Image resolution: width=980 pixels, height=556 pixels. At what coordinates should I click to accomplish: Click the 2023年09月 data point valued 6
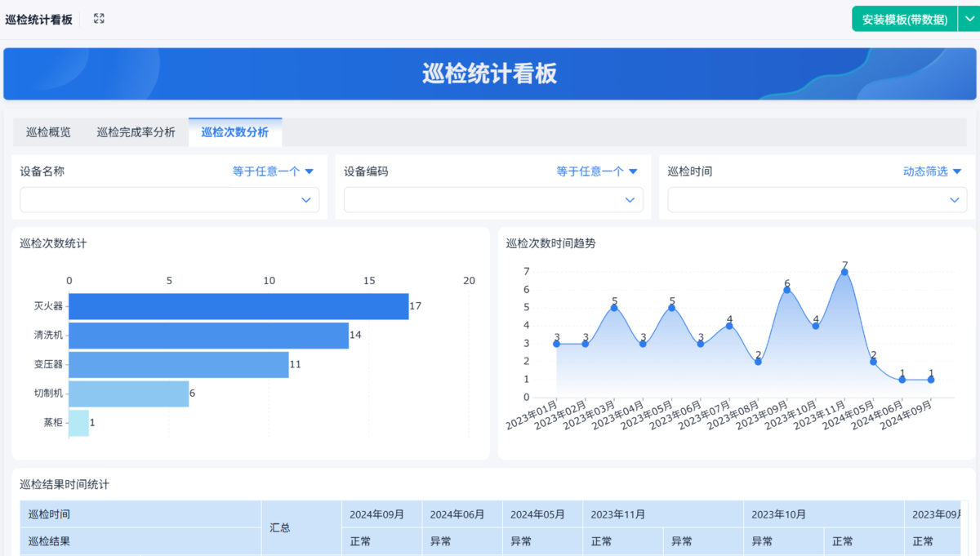point(787,290)
